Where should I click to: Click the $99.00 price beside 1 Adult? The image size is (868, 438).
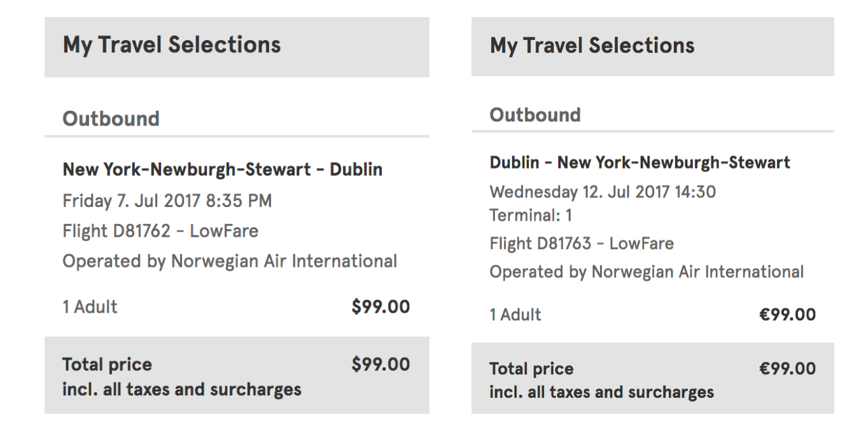tap(381, 307)
